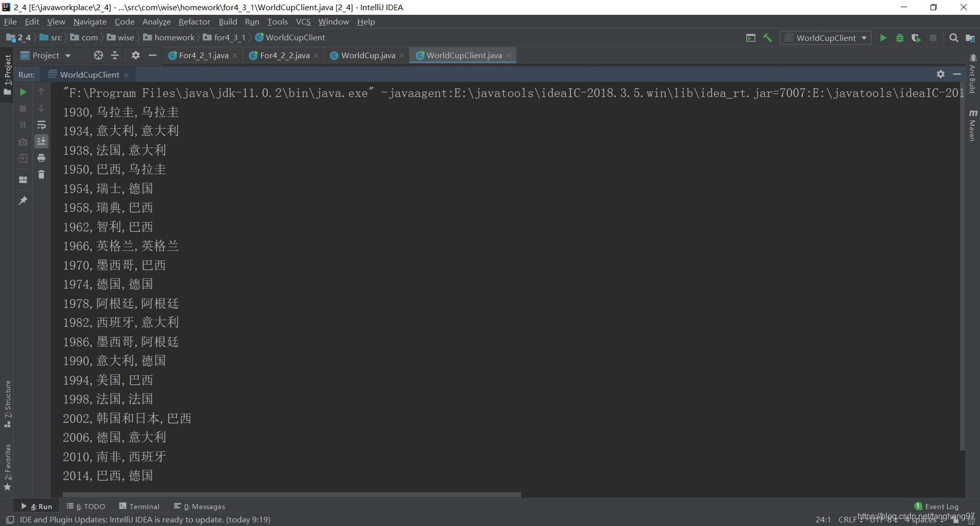Toggle the Ant Build side panel
This screenshot has height=526, width=980.
(973, 73)
